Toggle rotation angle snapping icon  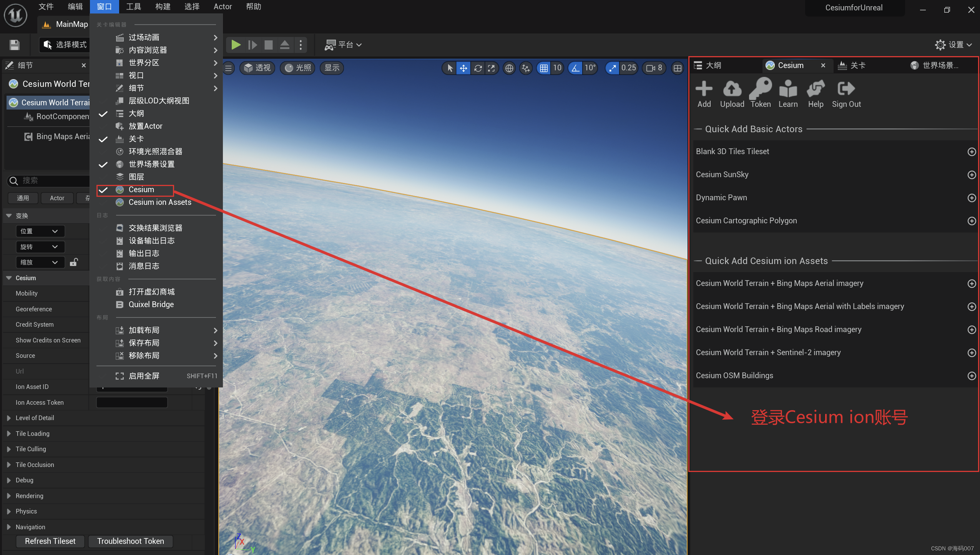pos(575,68)
